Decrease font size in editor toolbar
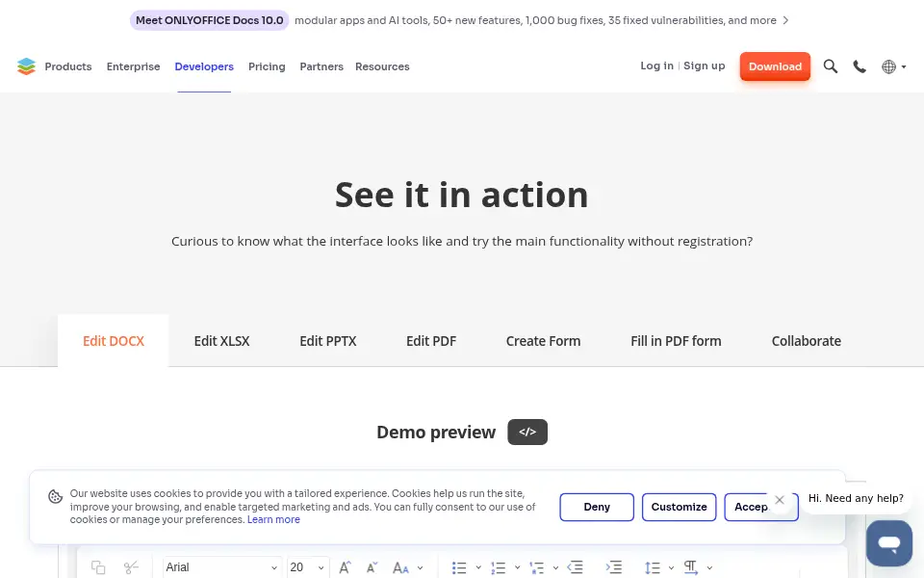Image resolution: width=924 pixels, height=578 pixels. 372,567
